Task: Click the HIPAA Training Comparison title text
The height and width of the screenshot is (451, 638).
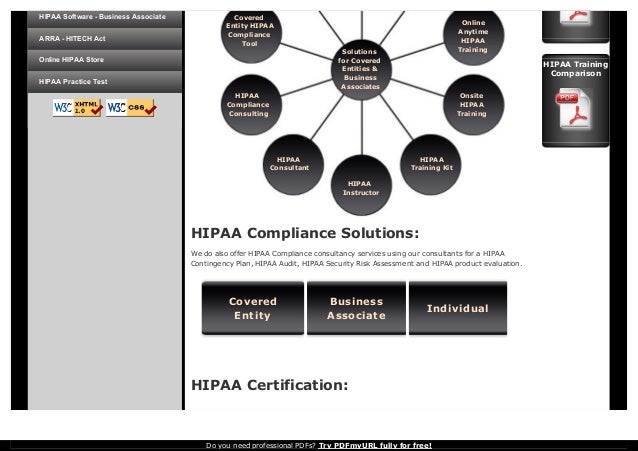Action: coord(575,69)
